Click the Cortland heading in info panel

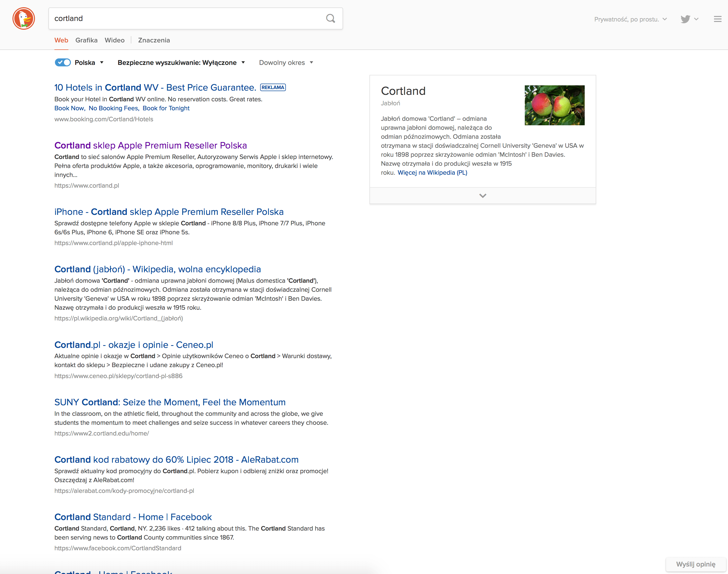pos(403,91)
